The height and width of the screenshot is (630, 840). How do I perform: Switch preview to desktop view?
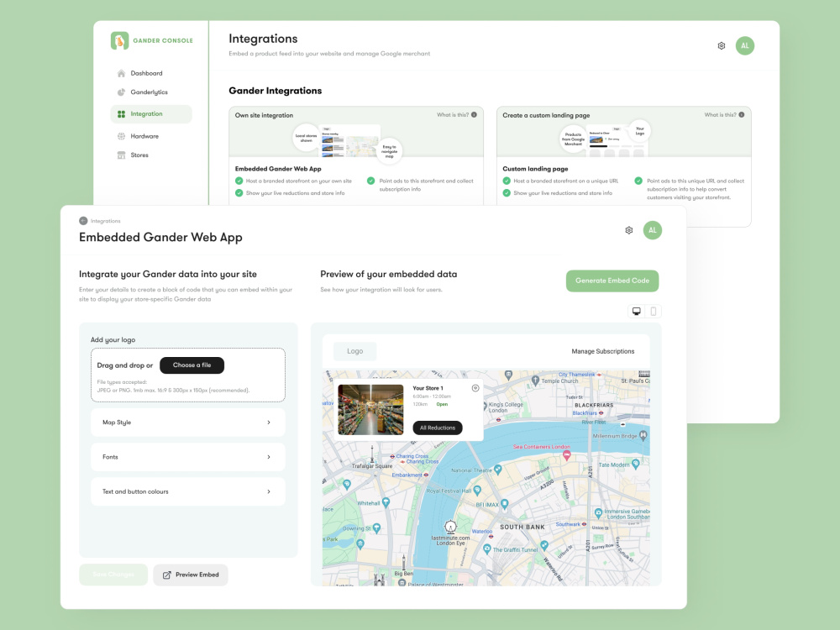637,312
